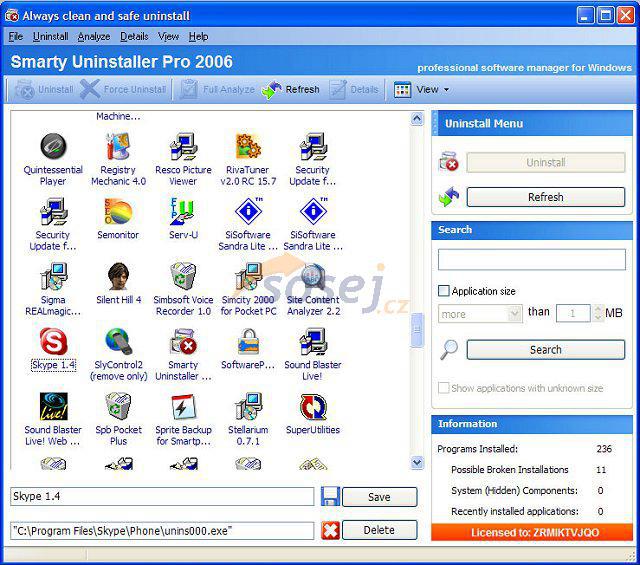Open the Details menu
640x565 pixels.
[134, 36]
